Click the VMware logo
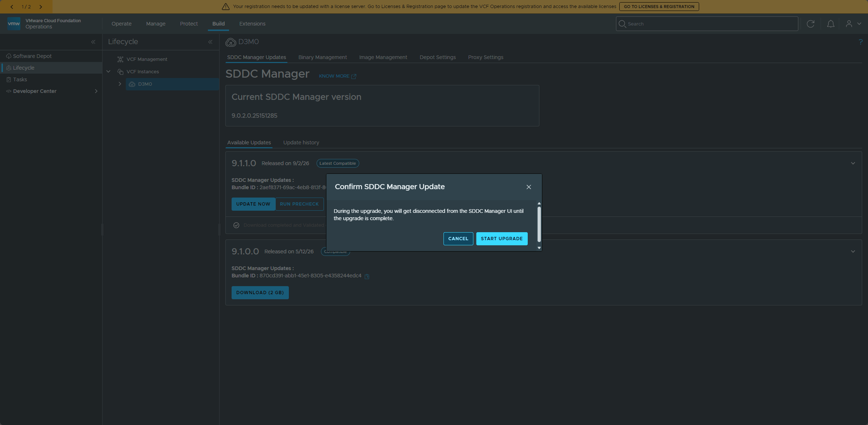The width and height of the screenshot is (868, 425). [14, 24]
